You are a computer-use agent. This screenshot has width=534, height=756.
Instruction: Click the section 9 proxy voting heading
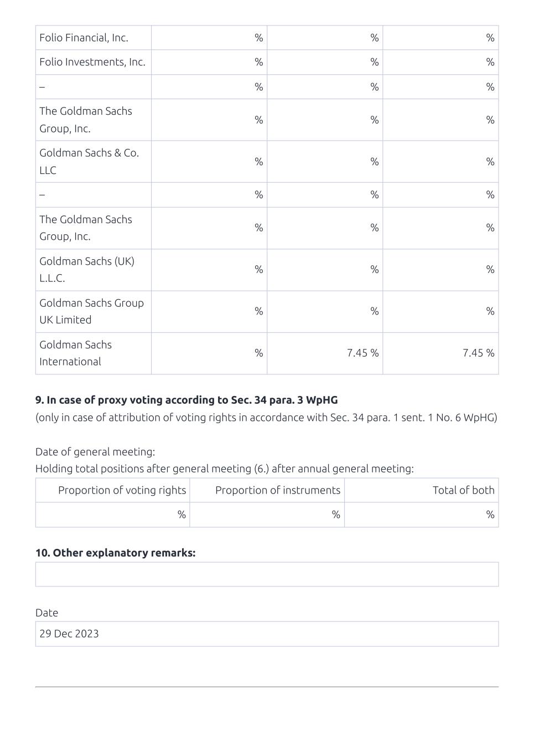click(186, 400)
